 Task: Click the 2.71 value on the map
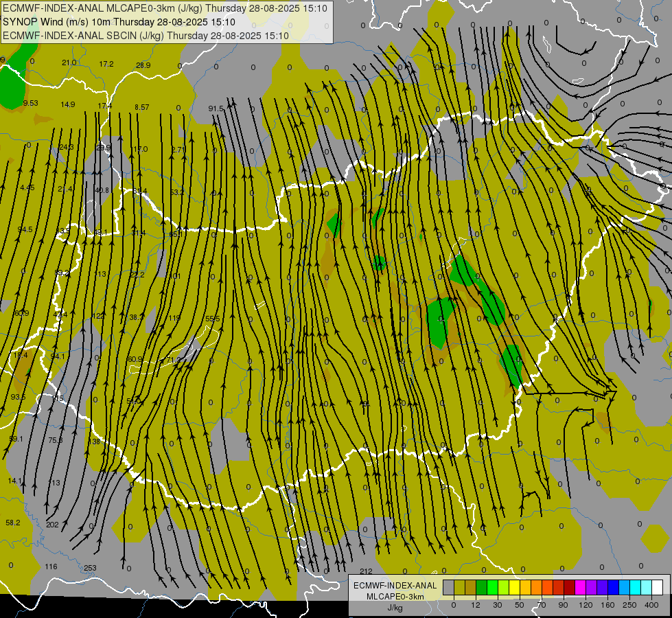pos(178,150)
